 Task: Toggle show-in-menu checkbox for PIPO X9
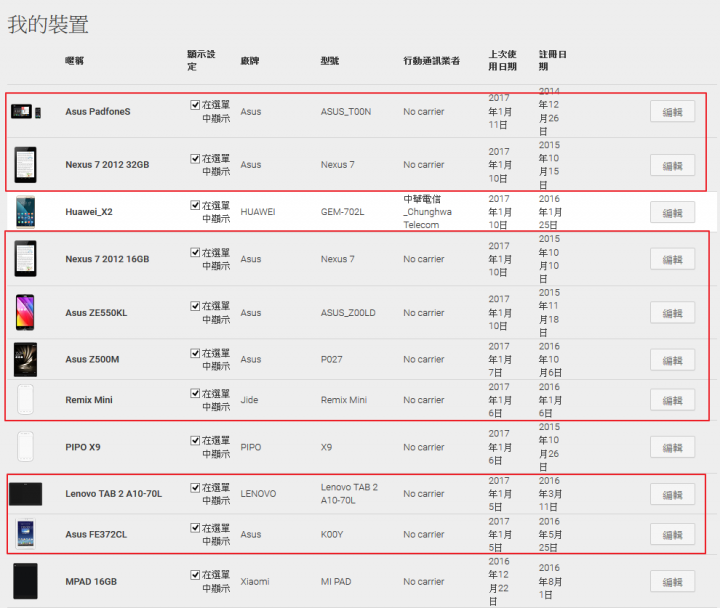point(195,441)
